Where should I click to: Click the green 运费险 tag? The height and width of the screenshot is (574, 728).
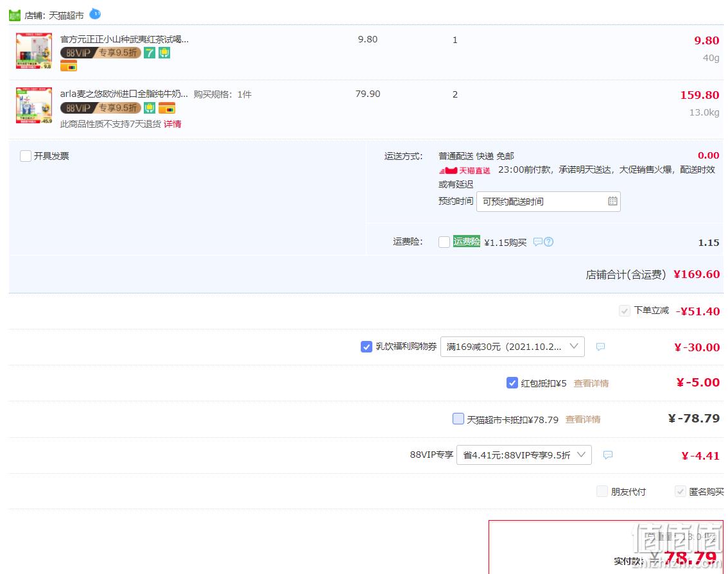pyautogui.click(x=467, y=241)
